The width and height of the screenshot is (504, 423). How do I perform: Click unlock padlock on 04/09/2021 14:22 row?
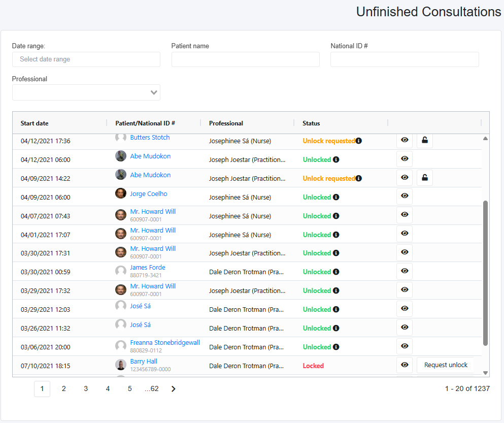click(425, 178)
